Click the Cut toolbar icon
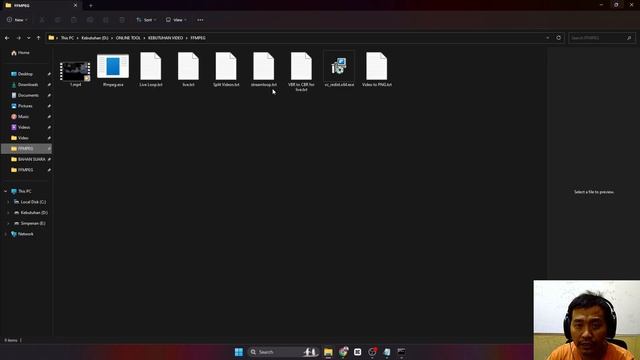 (42, 20)
